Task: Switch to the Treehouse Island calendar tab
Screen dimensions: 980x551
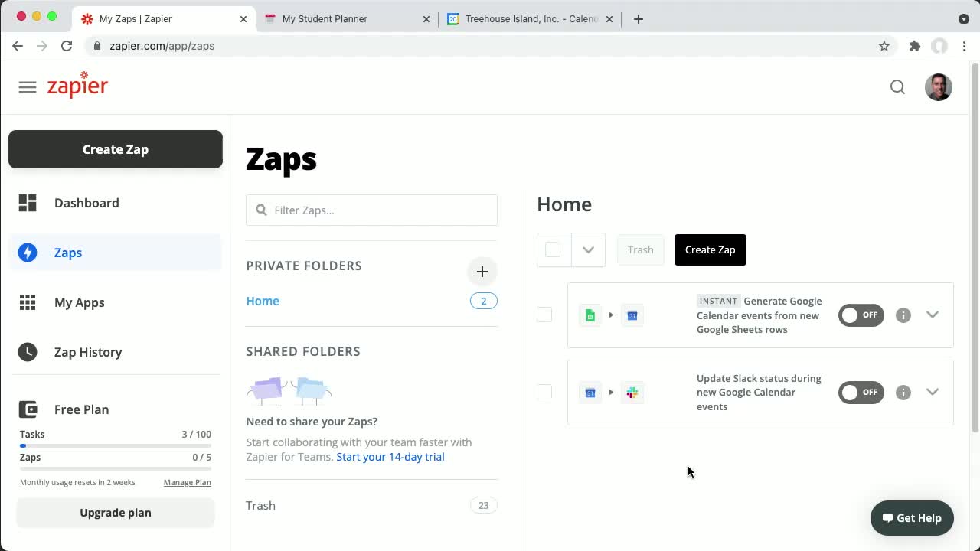Action: pyautogui.click(x=531, y=19)
